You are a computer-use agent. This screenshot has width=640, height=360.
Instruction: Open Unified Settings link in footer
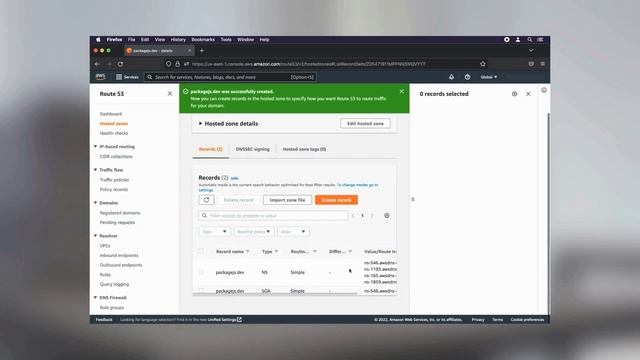(224, 320)
